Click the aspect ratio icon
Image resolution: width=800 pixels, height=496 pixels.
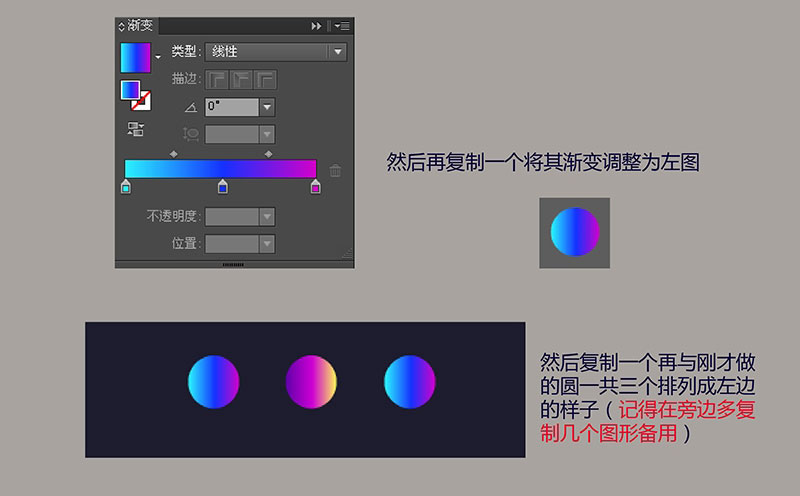coord(190,134)
